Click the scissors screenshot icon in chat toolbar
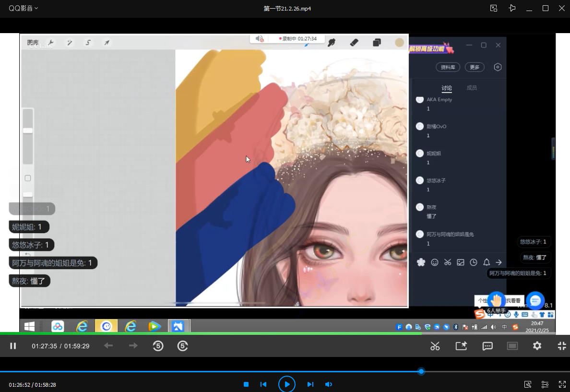The image size is (570, 392). (448, 262)
